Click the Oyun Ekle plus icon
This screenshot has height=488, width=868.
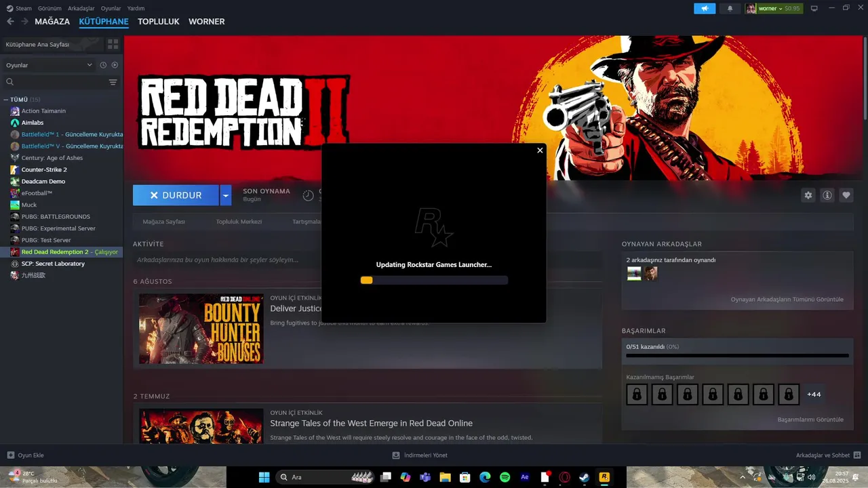[x=10, y=455]
